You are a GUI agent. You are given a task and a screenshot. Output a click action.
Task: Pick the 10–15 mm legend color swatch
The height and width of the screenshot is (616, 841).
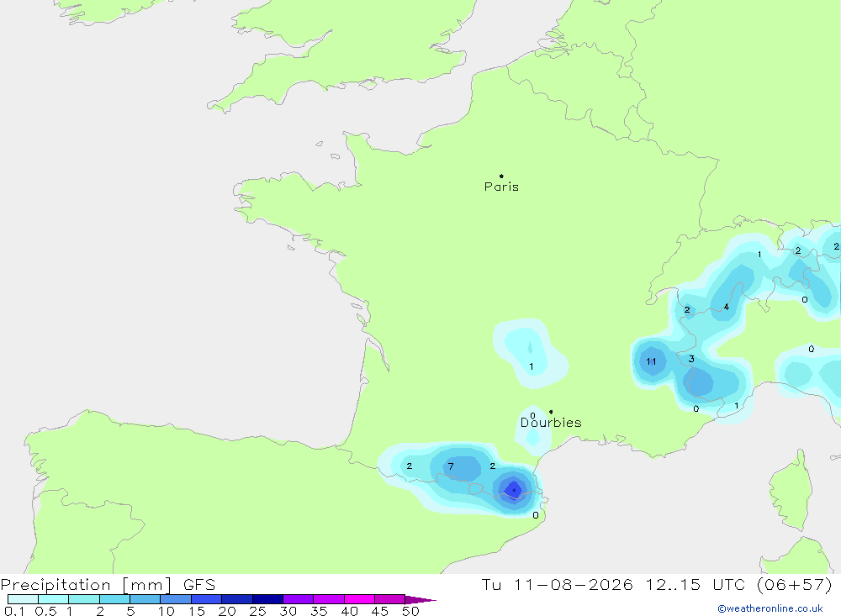coord(176,599)
